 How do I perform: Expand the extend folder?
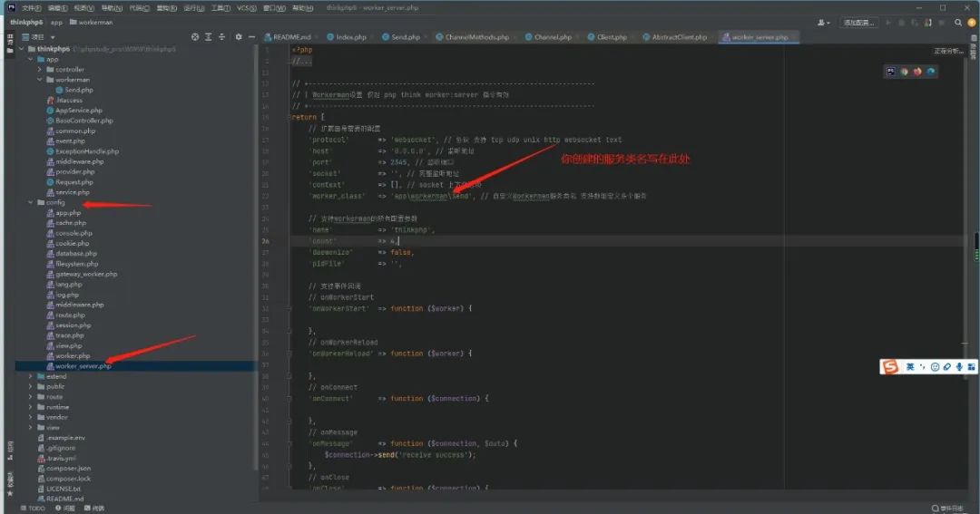pyautogui.click(x=31, y=376)
